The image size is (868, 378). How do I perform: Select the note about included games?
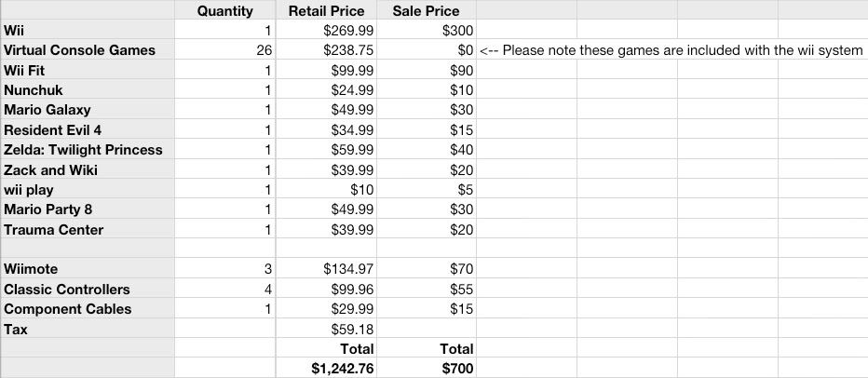(x=671, y=50)
